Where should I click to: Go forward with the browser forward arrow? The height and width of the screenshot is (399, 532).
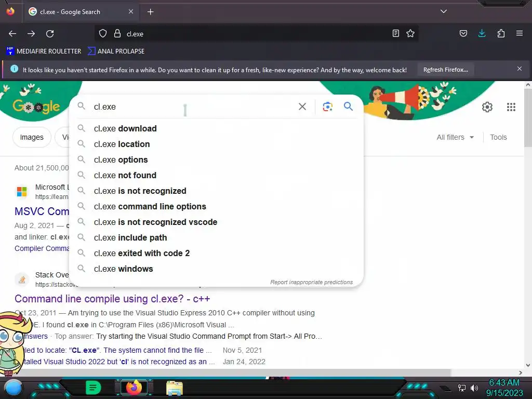[x=31, y=34]
